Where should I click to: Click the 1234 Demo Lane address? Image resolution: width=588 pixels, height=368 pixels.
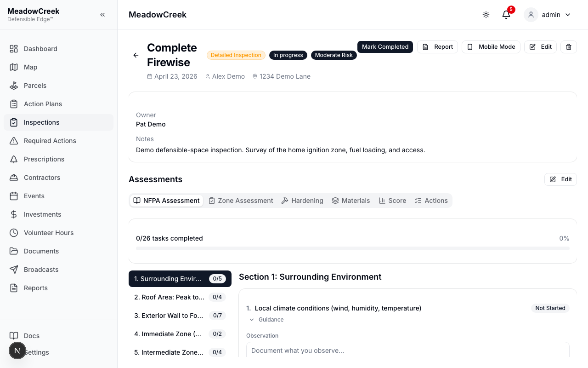tap(285, 76)
